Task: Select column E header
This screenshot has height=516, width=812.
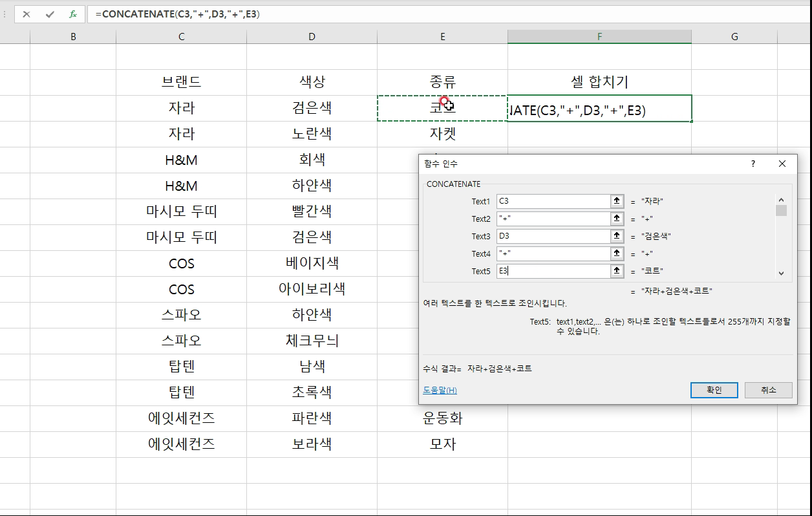Action: 442,37
